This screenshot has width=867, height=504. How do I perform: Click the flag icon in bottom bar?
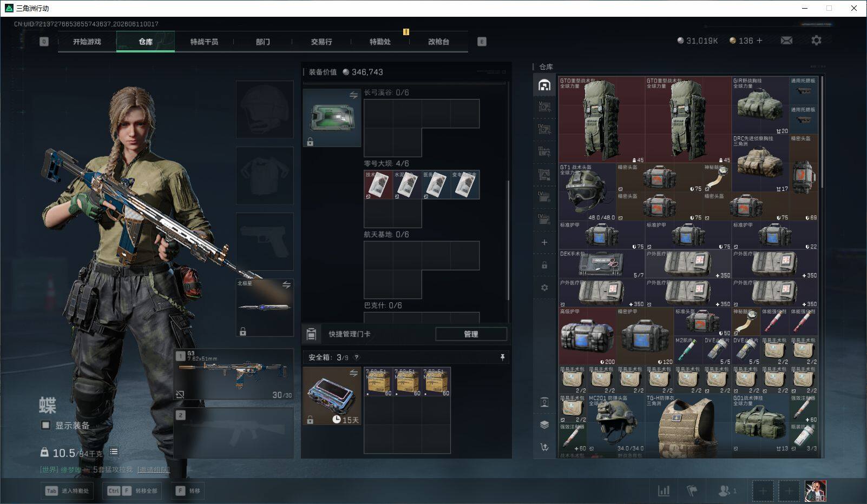(x=692, y=490)
